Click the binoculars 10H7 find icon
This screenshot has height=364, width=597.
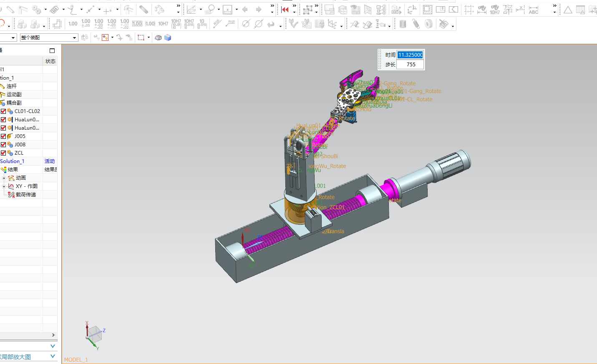click(x=495, y=9)
